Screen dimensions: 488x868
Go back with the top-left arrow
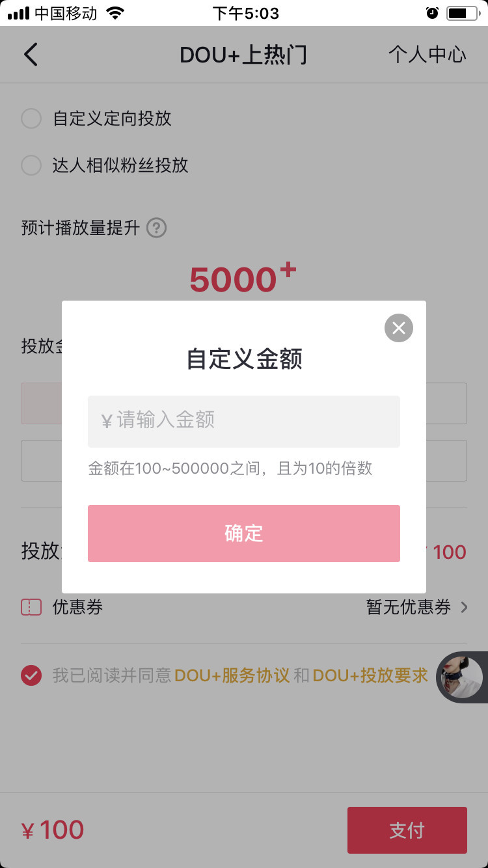[x=31, y=55]
